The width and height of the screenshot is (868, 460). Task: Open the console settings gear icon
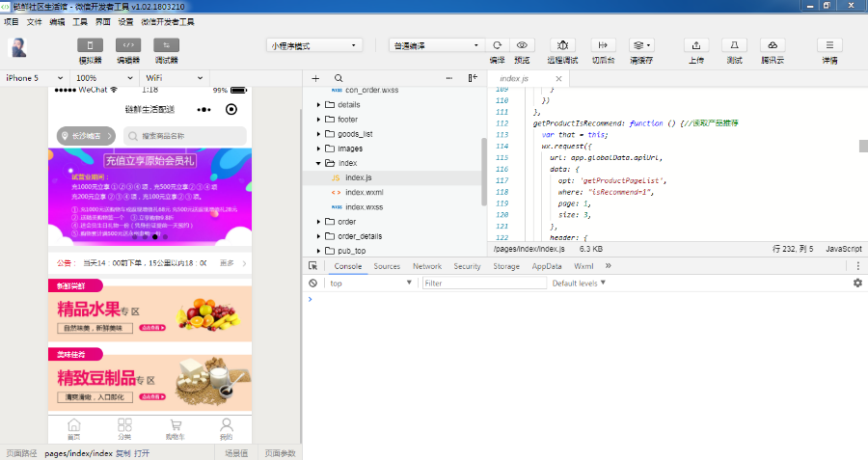pyautogui.click(x=857, y=284)
